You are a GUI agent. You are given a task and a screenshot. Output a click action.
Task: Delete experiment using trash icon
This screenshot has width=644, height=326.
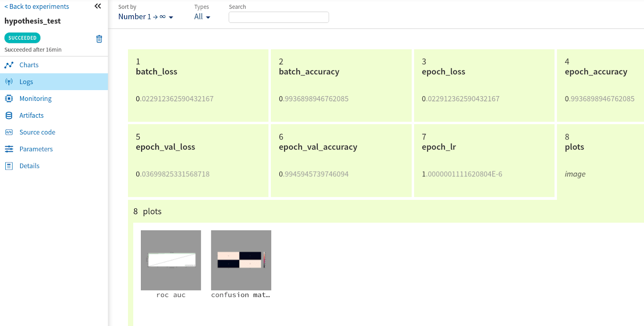tap(99, 39)
